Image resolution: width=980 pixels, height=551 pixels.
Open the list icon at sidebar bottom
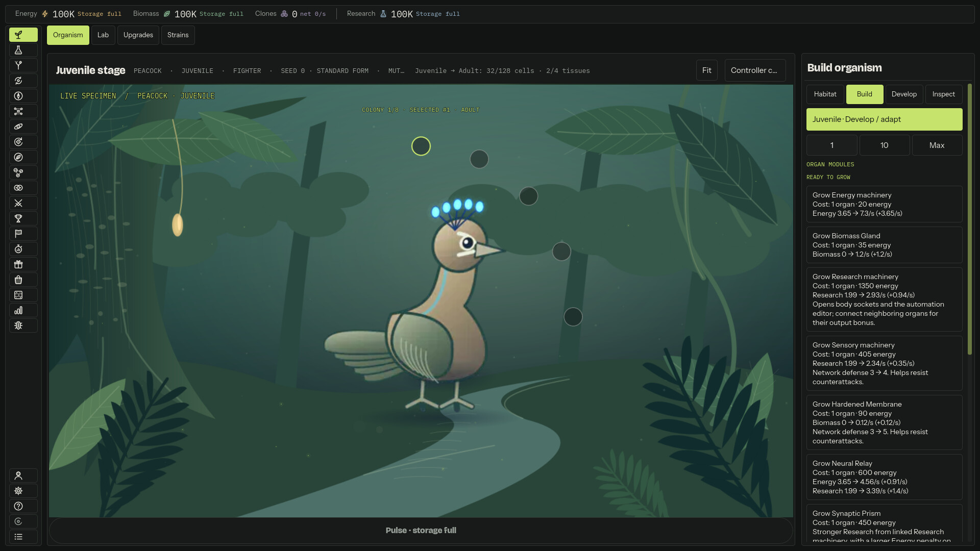click(x=23, y=537)
